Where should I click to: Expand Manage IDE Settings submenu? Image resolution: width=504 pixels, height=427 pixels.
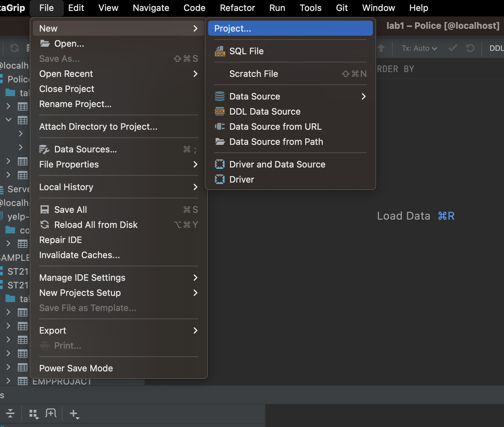click(x=119, y=278)
